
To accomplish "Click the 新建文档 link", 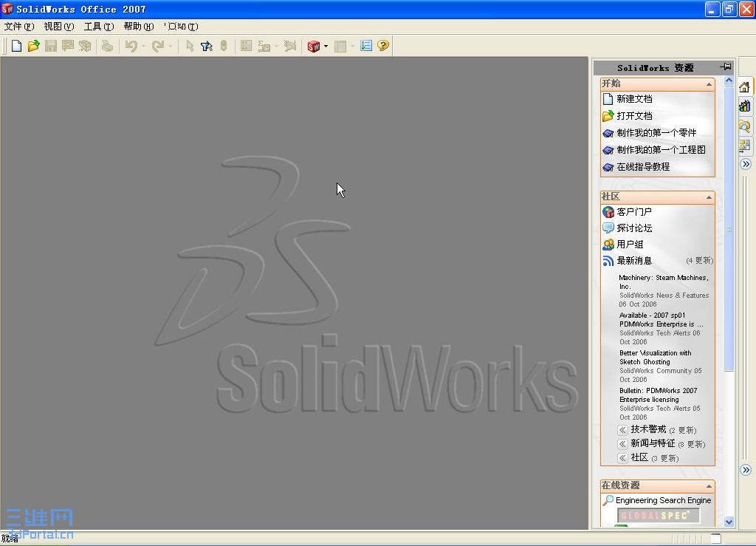I will point(634,99).
